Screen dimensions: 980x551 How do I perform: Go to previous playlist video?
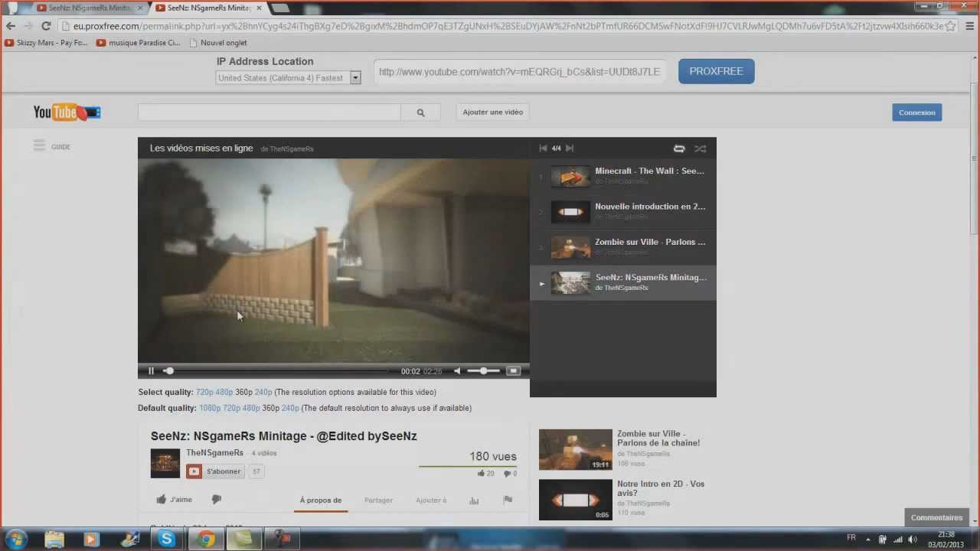tap(543, 148)
